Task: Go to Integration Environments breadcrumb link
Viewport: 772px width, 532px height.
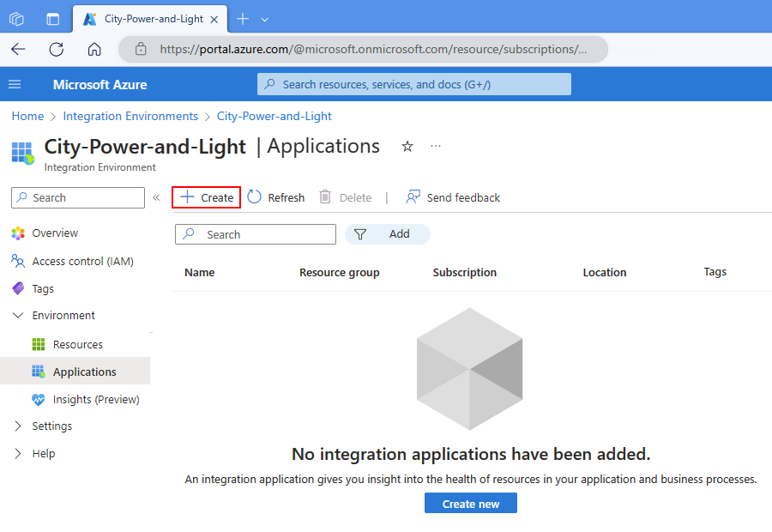Action: click(x=130, y=116)
